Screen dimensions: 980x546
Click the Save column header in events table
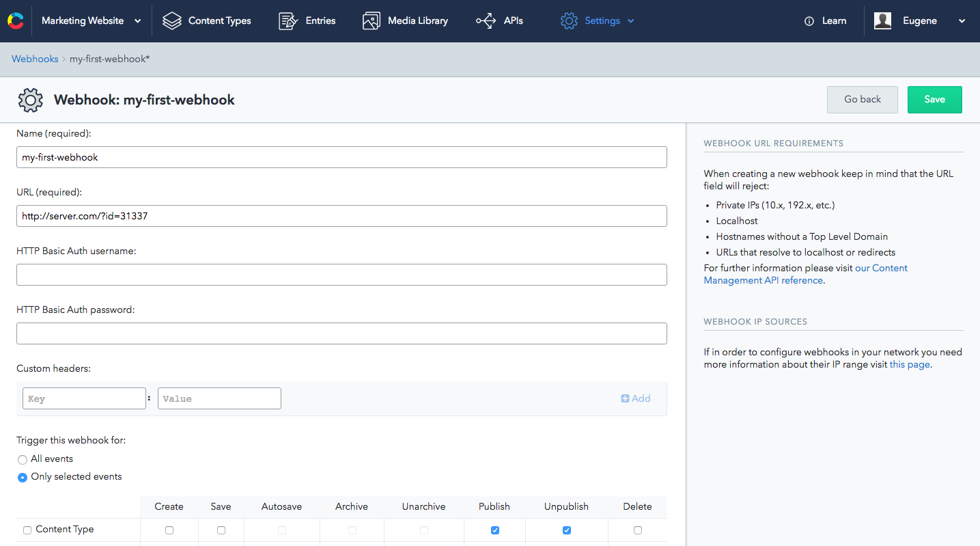pos(221,506)
